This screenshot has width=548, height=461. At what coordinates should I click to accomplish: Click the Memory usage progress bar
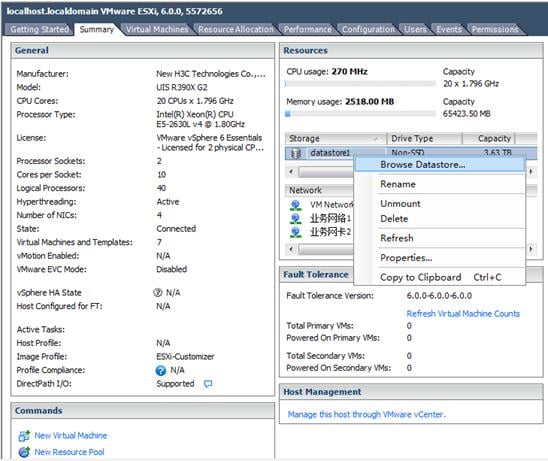click(x=360, y=114)
